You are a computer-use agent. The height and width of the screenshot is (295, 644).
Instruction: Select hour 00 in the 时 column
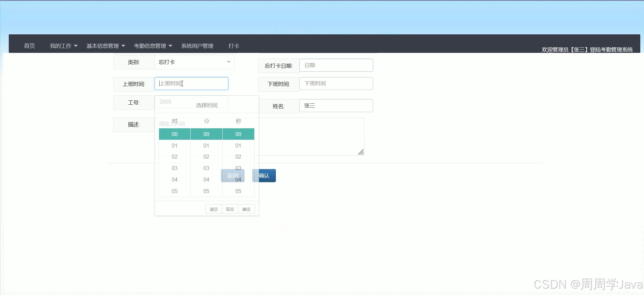click(174, 134)
